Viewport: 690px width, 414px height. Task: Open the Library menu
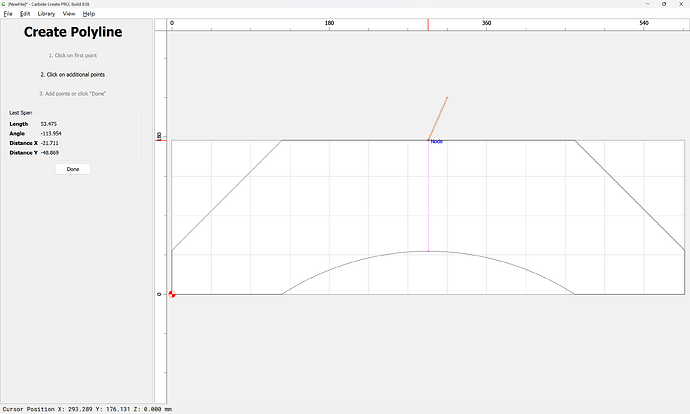pyautogui.click(x=46, y=14)
